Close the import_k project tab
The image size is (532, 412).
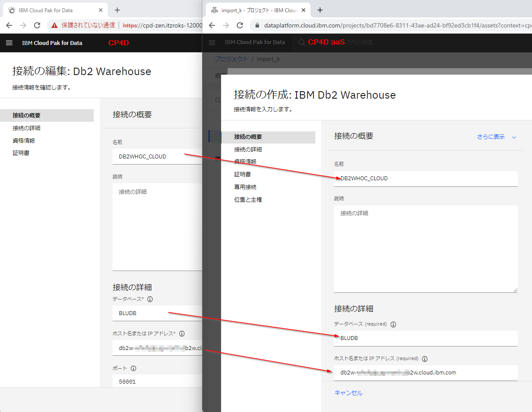click(x=304, y=10)
